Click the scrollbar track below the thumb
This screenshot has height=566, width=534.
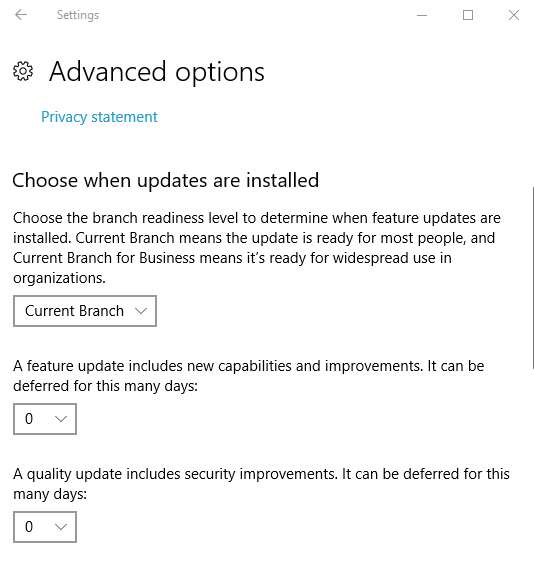pyautogui.click(x=533, y=467)
